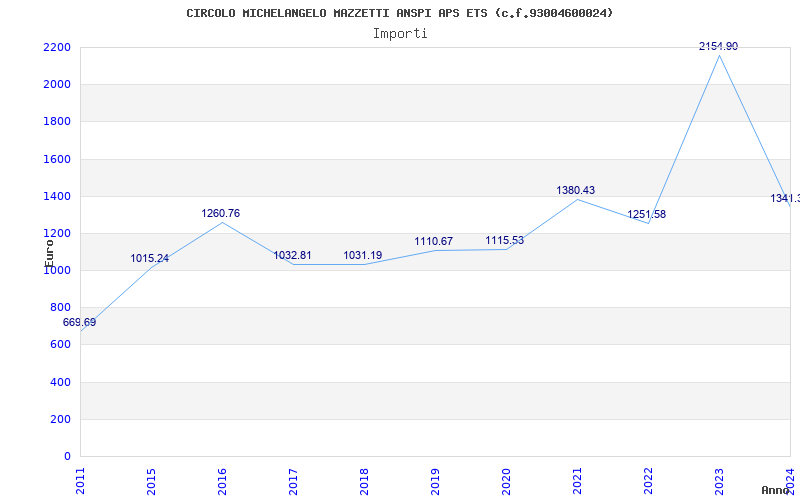Click the x-axis year 2019
This screenshot has width=800, height=500.
[435, 481]
